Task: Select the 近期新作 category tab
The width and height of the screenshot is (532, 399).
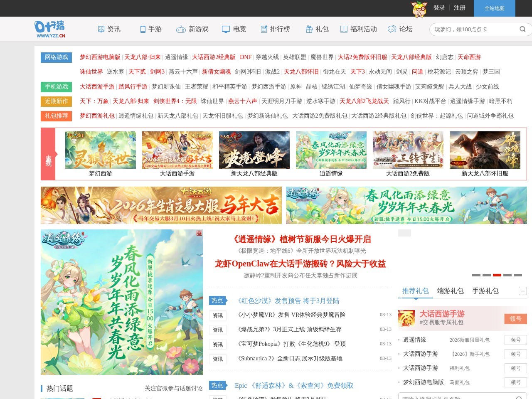Action: click(57, 101)
